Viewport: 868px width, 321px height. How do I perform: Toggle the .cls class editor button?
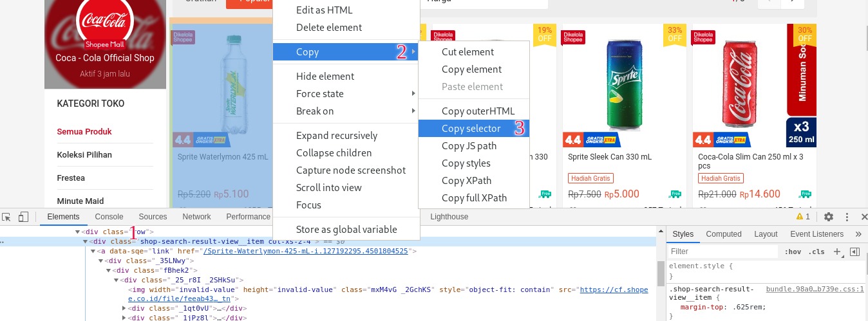coord(816,252)
